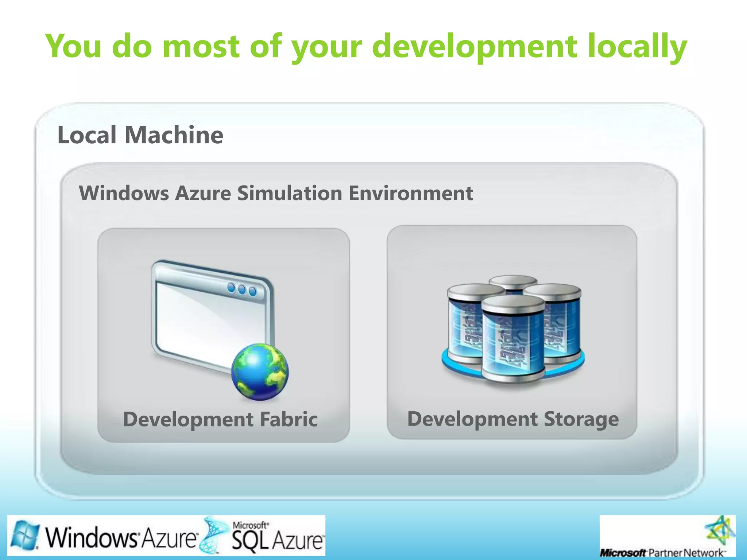Click 'Windows Azure Simulation Environment' label
Screen dimensions: 747x560
pyautogui.click(x=276, y=193)
